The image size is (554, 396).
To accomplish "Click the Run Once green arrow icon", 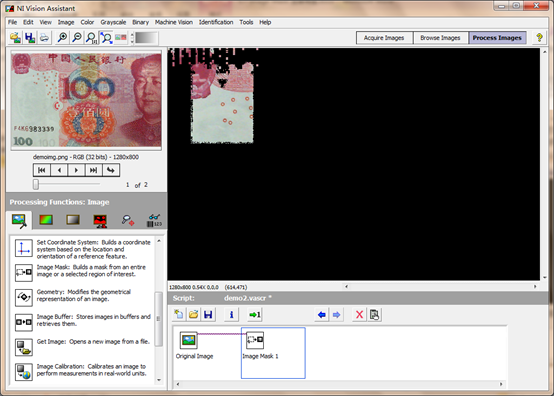I will point(255,314).
